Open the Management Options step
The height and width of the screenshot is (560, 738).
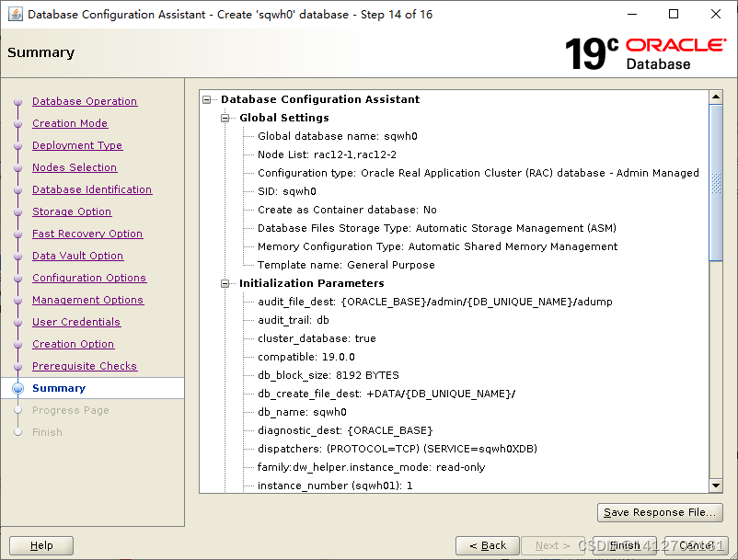point(88,300)
